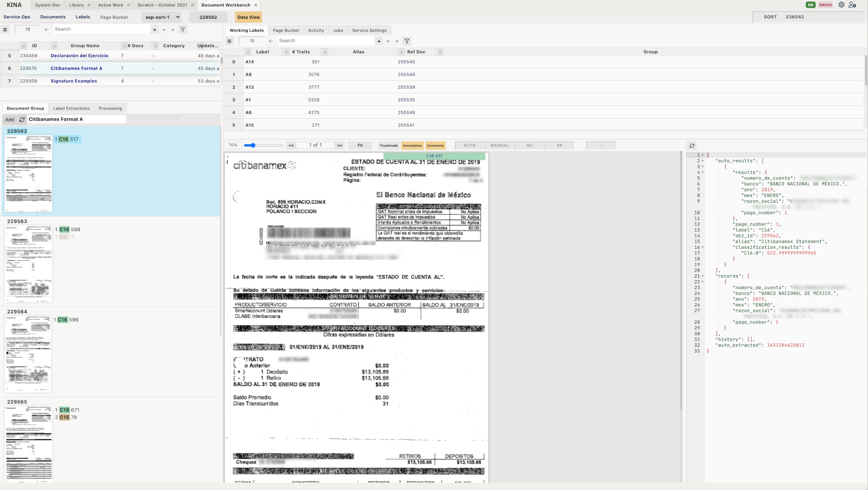The image size is (868, 490).
Task: Switch to the Processing tab
Action: 110,109
